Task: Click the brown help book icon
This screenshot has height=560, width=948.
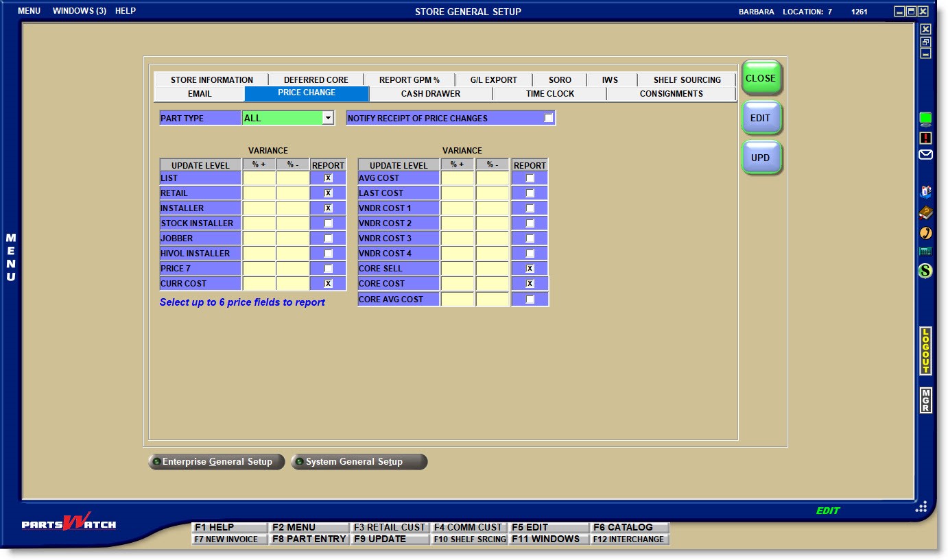Action: (925, 212)
